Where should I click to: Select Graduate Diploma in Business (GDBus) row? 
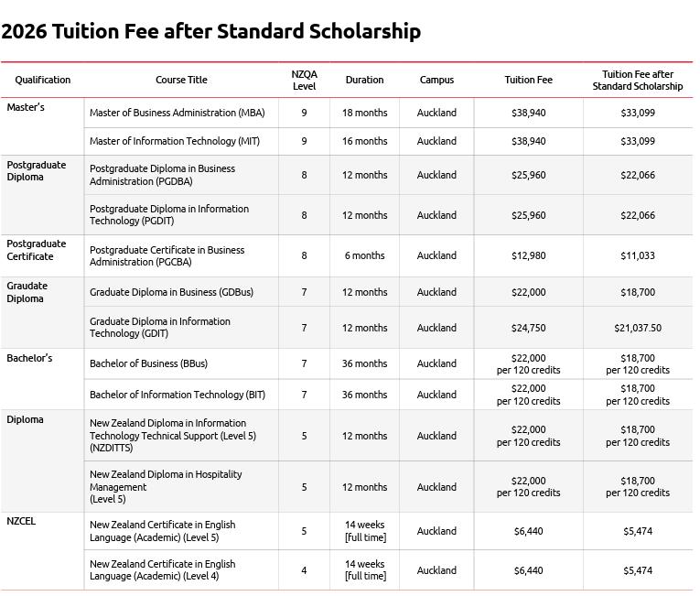pyautogui.click(x=171, y=292)
